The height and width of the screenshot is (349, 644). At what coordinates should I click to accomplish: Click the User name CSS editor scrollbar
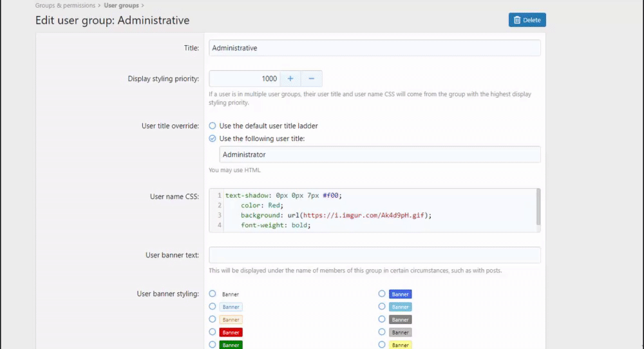(x=538, y=207)
